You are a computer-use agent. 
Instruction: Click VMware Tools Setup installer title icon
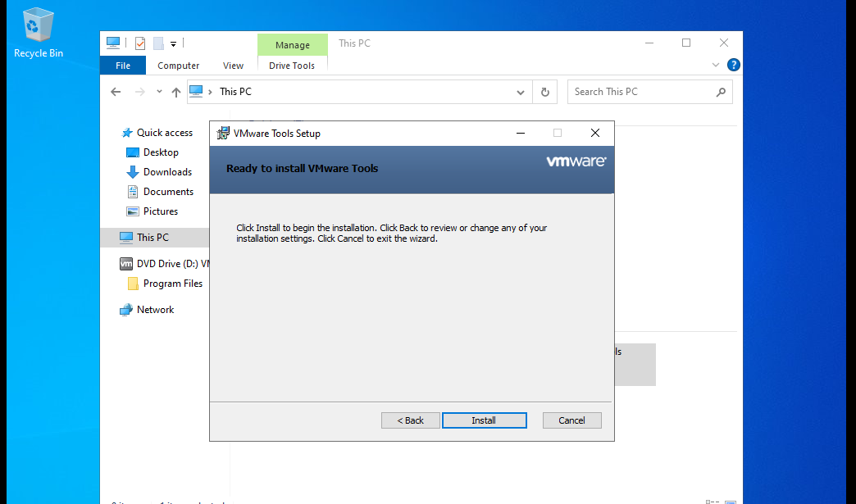pos(223,133)
